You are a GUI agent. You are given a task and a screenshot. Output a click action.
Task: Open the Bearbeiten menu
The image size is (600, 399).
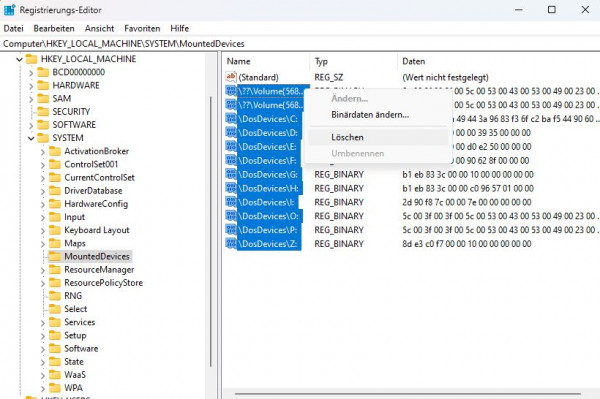[54, 29]
